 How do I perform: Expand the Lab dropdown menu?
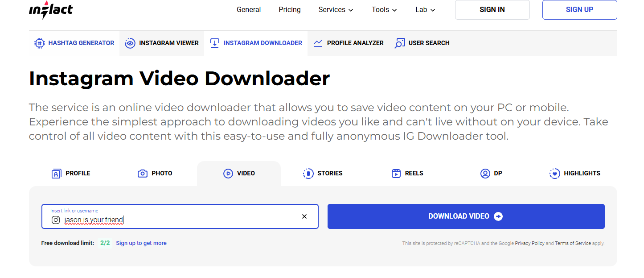(x=425, y=10)
